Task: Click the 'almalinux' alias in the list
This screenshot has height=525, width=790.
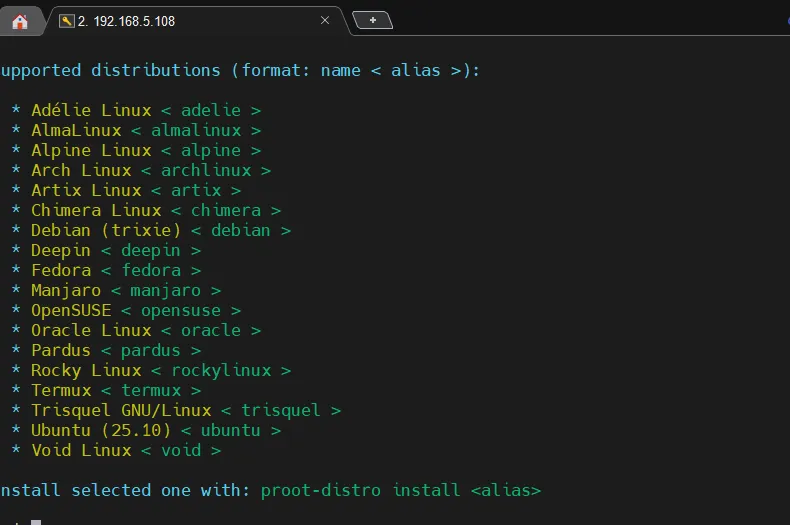Action: tap(196, 130)
